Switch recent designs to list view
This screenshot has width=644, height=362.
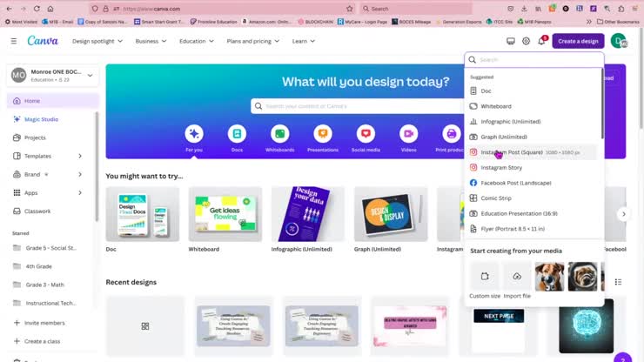(x=618, y=282)
